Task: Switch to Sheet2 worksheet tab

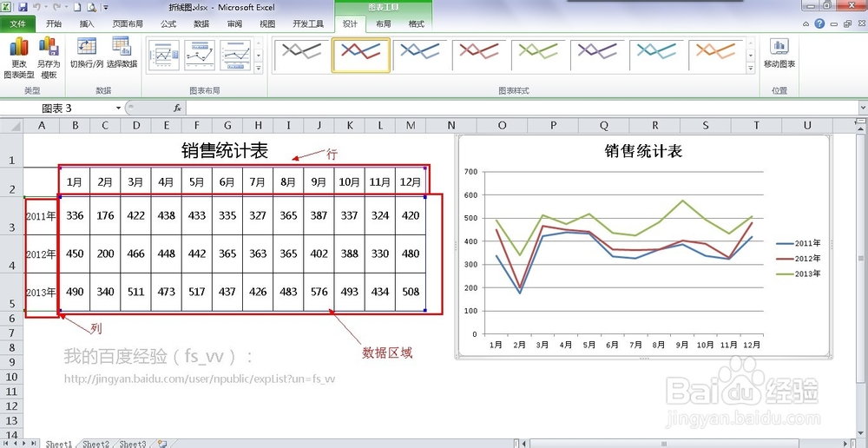Action: (x=95, y=445)
